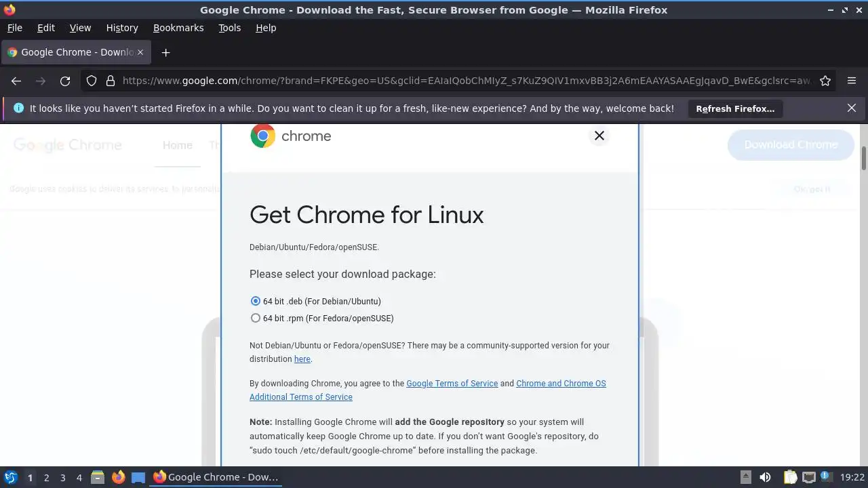Viewport: 868px width, 488px height.
Task: Open the Bookmarks menu
Action: tap(178, 28)
